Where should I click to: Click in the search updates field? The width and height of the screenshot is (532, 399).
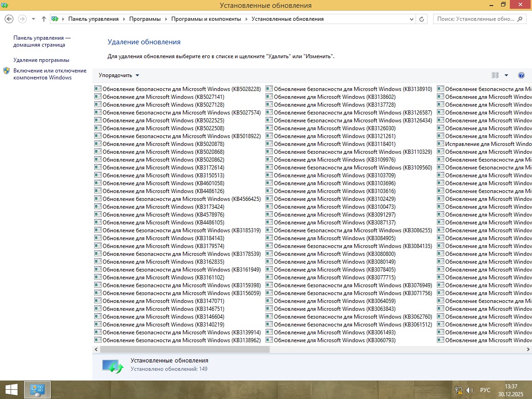475,19
